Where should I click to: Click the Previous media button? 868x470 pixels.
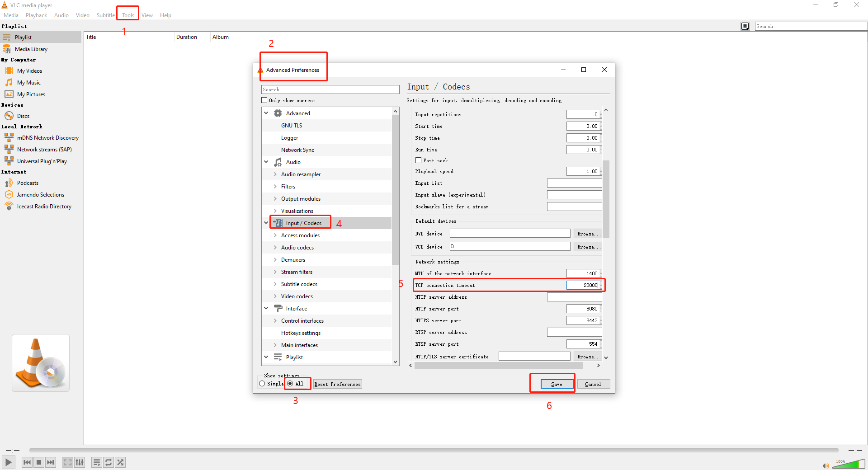point(27,462)
